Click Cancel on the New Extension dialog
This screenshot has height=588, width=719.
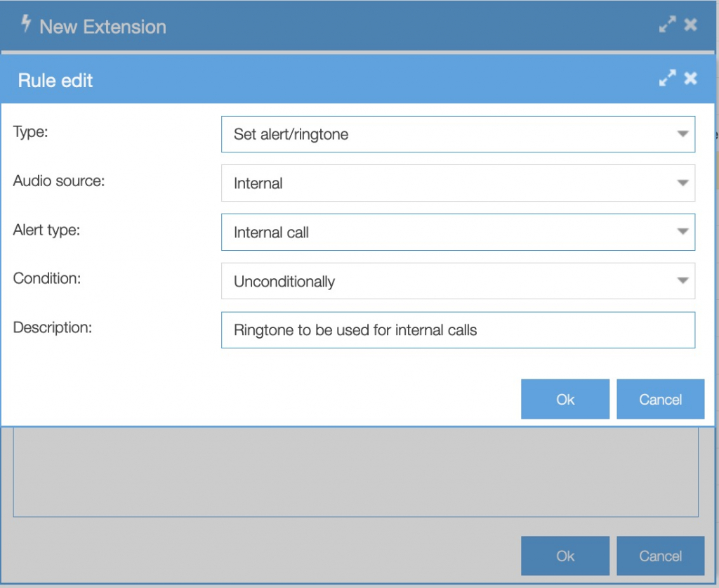click(660, 555)
